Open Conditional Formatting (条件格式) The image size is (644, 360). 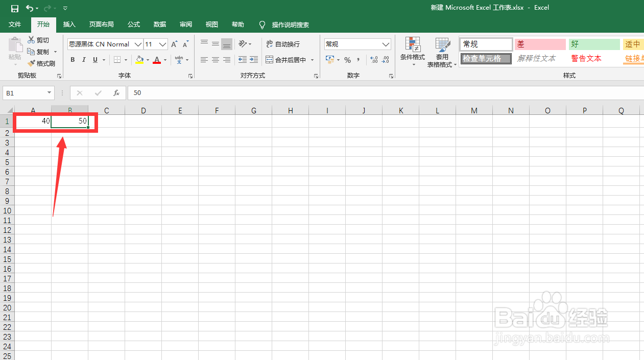point(413,52)
